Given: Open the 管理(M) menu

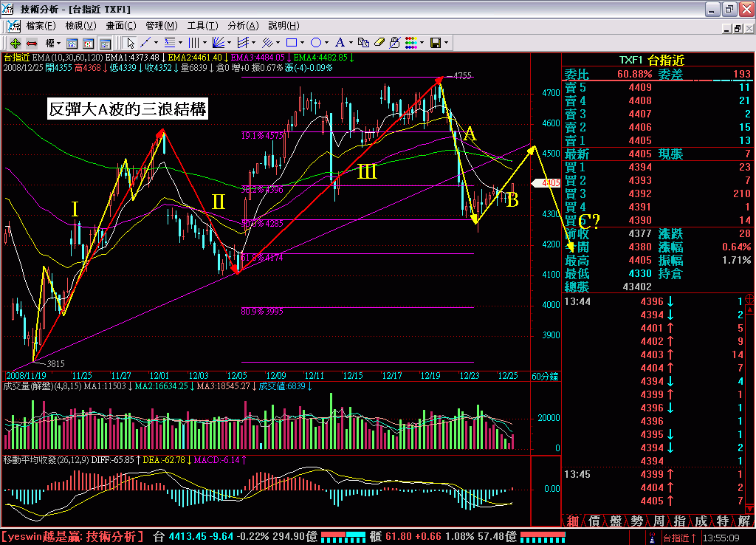Looking at the screenshot, I should [x=162, y=26].
